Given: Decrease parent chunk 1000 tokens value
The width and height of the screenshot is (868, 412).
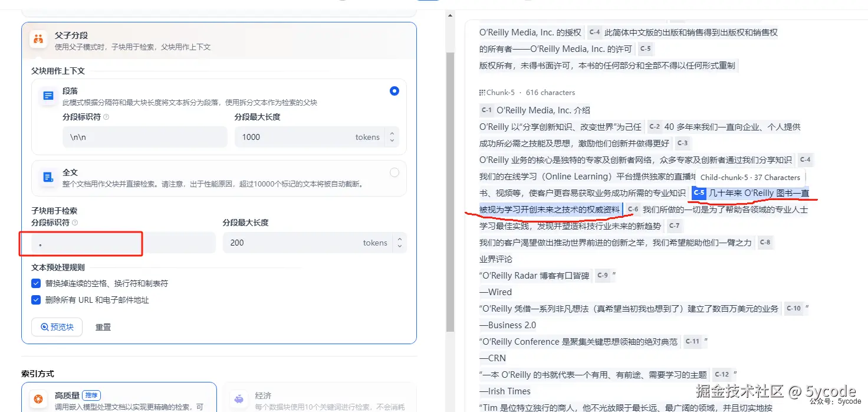Looking at the screenshot, I should (392, 140).
